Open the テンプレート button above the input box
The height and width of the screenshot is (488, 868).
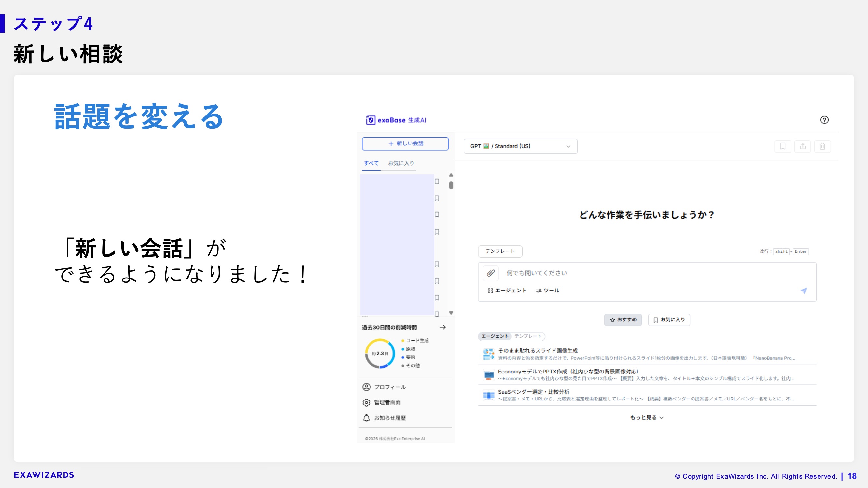pos(500,251)
